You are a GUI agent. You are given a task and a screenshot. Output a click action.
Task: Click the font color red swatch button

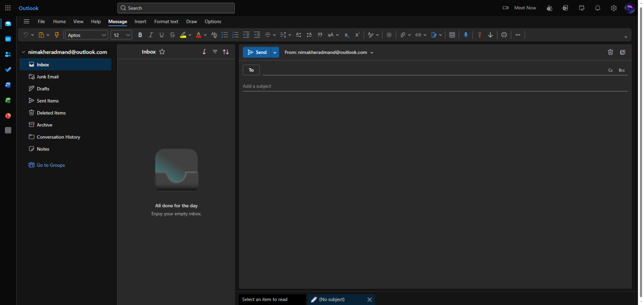click(198, 35)
